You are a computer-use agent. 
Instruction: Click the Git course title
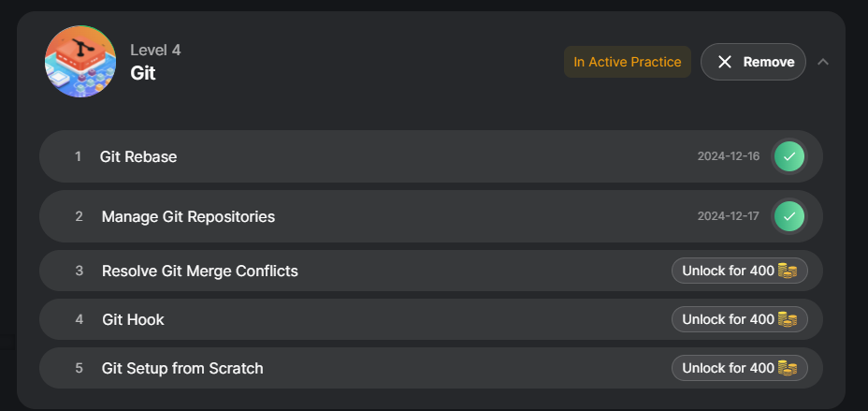(143, 73)
